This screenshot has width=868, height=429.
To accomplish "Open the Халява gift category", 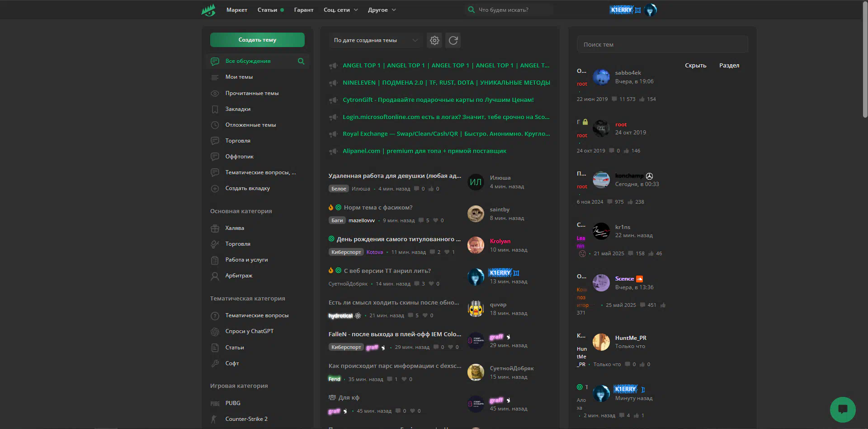I will pos(235,228).
